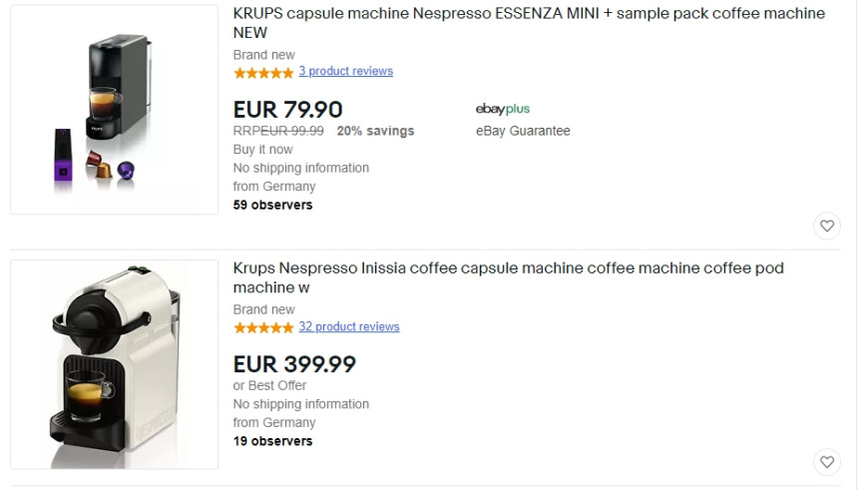Image resolution: width=868 pixels, height=490 pixels.
Task: Click the Buy it now label
Action: pos(263,150)
